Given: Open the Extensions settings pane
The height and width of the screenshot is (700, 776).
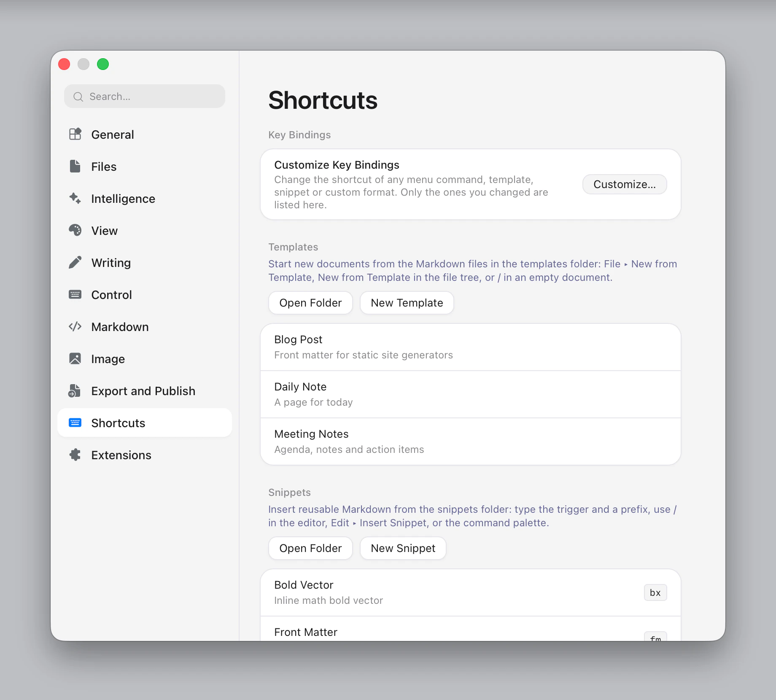Looking at the screenshot, I should click(x=145, y=455).
